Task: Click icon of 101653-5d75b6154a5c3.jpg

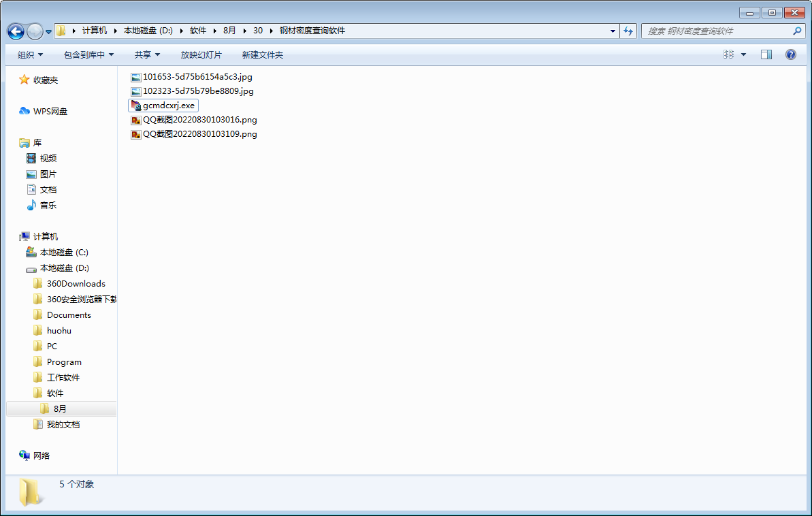Action: (x=136, y=78)
